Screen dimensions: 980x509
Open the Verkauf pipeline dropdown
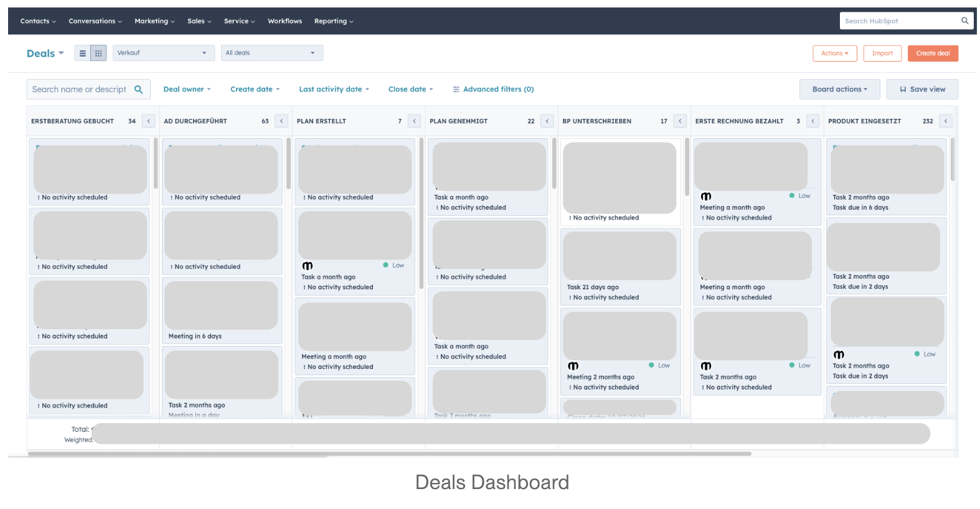(163, 53)
